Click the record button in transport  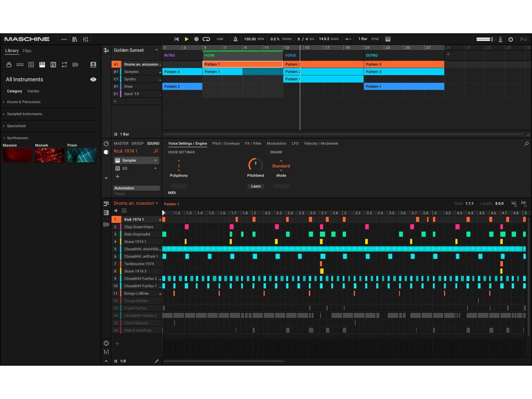click(x=196, y=39)
